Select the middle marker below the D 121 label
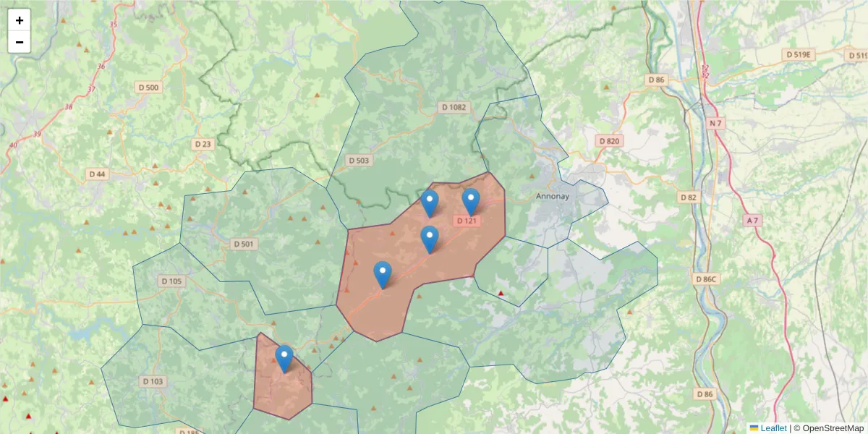This screenshot has height=434, width=868. tap(431, 235)
